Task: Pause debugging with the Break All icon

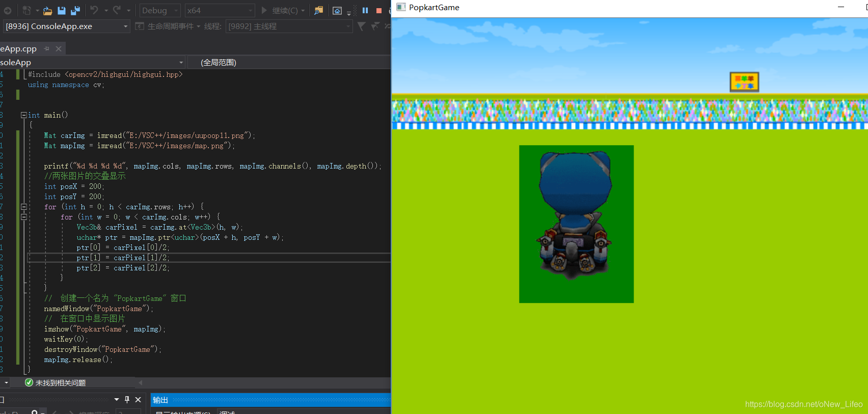Action: tap(365, 10)
